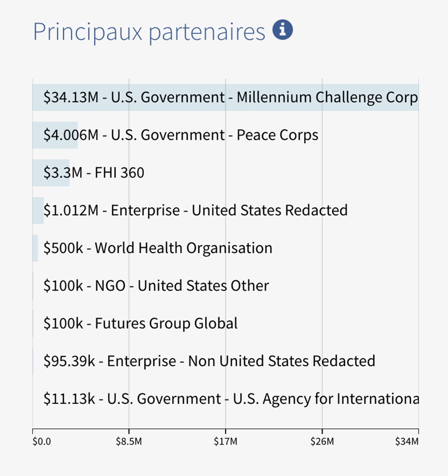Click the $17M axis tick label
Viewport: 448px width, 476px height.
pos(225,441)
